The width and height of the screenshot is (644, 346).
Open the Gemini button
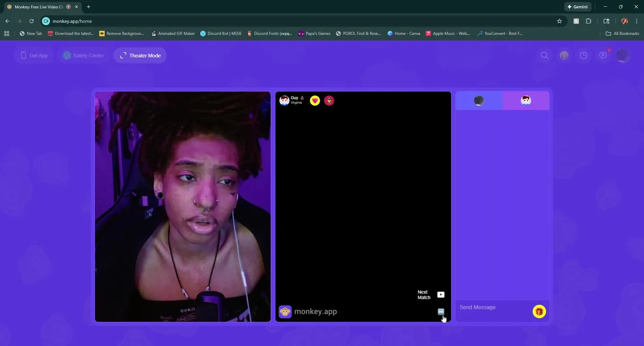coord(578,7)
